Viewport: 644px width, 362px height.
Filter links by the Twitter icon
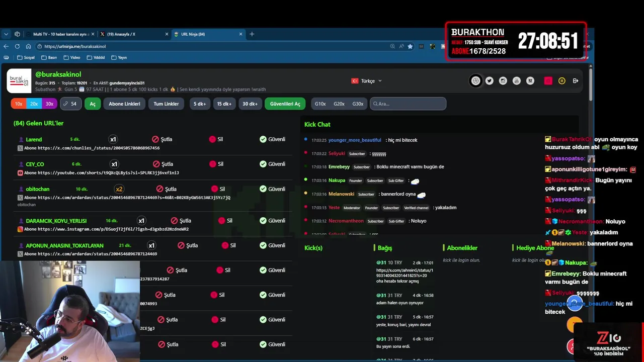[x=489, y=80]
